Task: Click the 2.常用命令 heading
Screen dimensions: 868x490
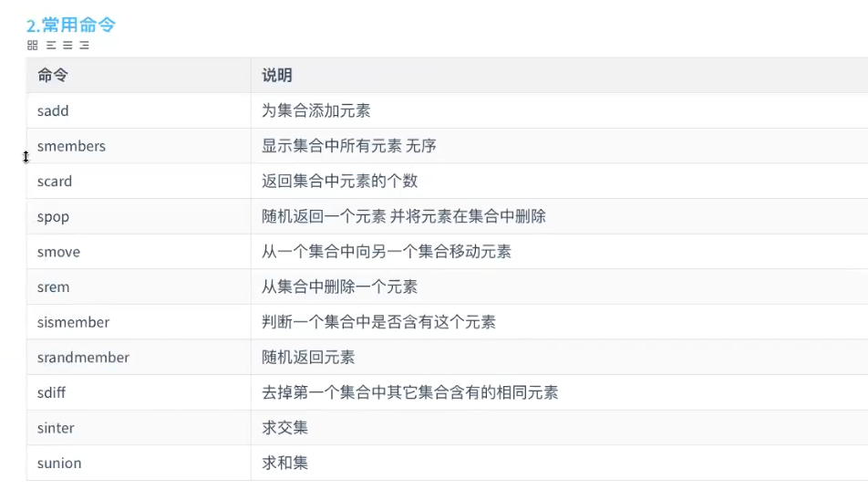Action: coord(71,25)
